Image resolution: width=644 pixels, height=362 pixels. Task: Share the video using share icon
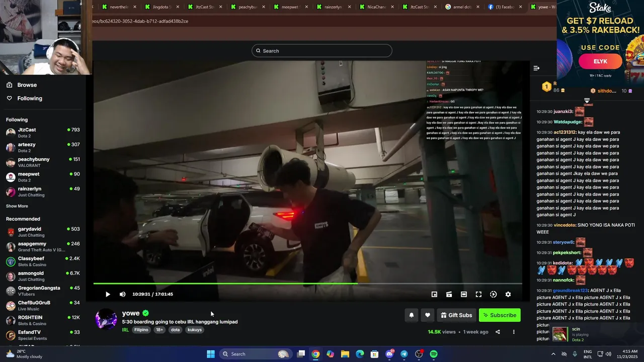click(498, 332)
